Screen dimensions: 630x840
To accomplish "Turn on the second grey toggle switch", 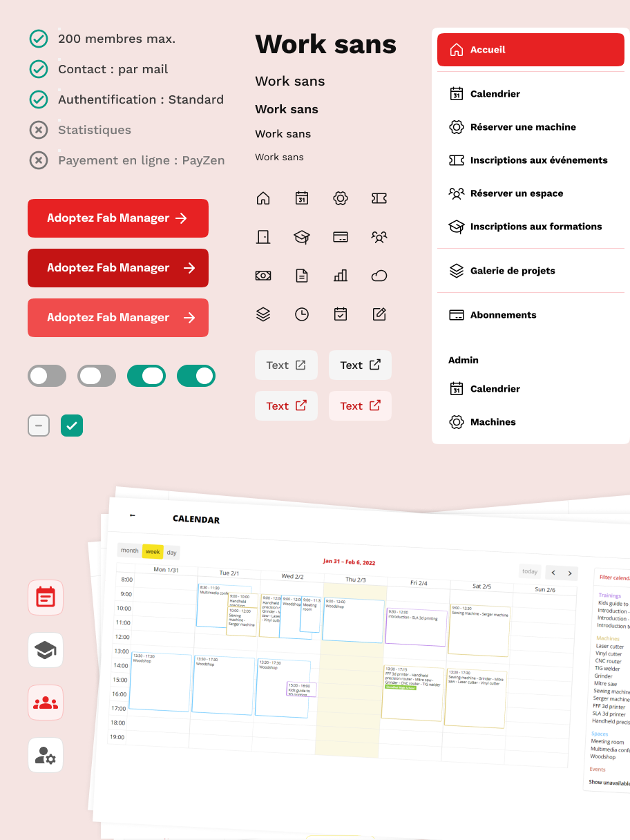I will [97, 376].
